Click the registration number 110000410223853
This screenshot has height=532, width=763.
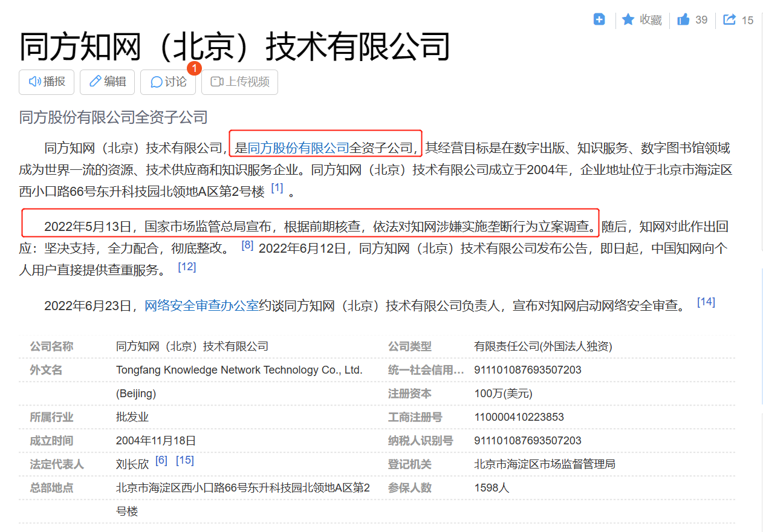click(519, 417)
